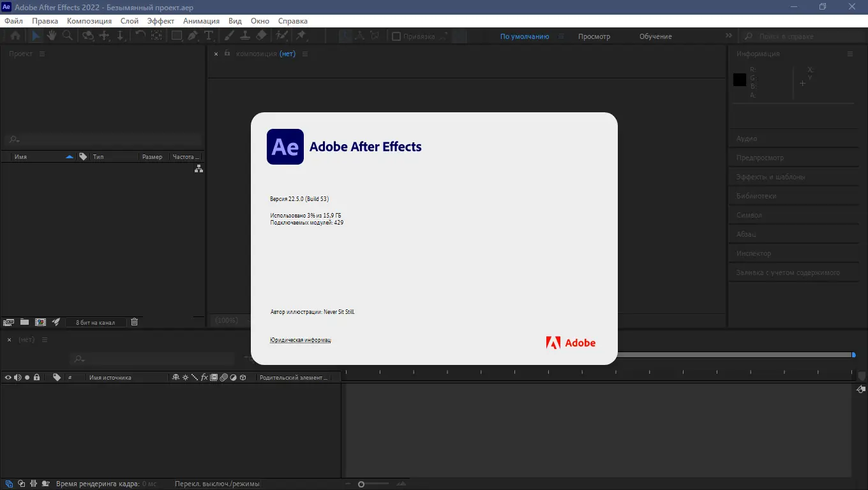The height and width of the screenshot is (490, 868).
Task: Select the Type text tool
Action: (209, 36)
